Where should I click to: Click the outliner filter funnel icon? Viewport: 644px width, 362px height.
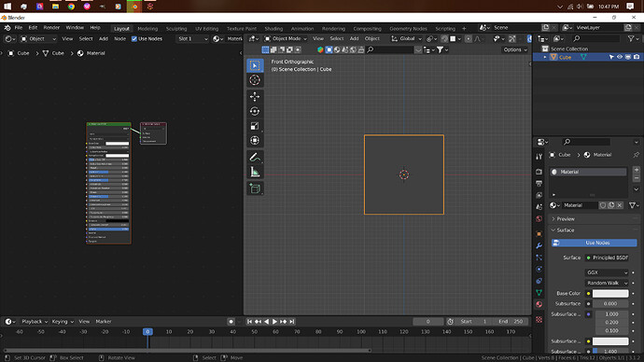(631, 38)
